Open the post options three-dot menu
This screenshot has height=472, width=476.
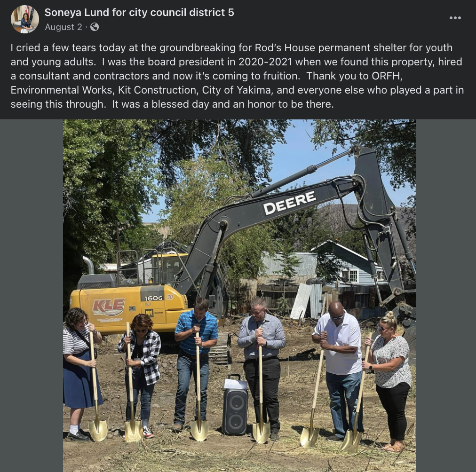pyautogui.click(x=455, y=18)
